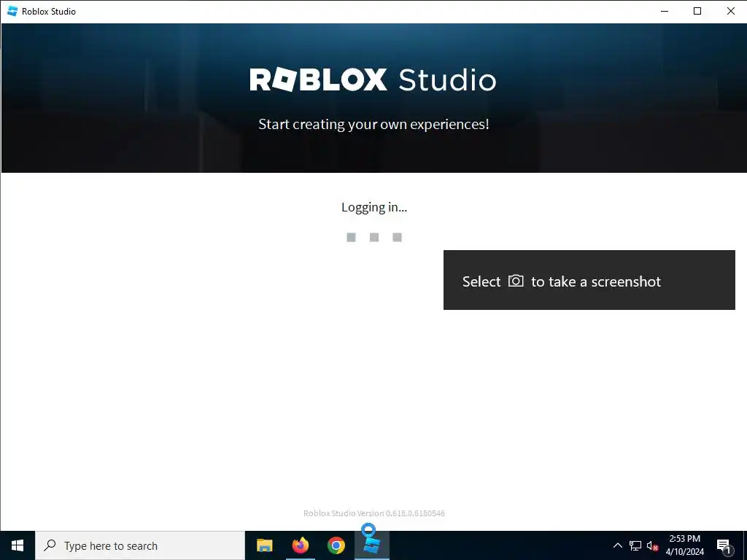Close the Roblox Studio window

(x=730, y=11)
